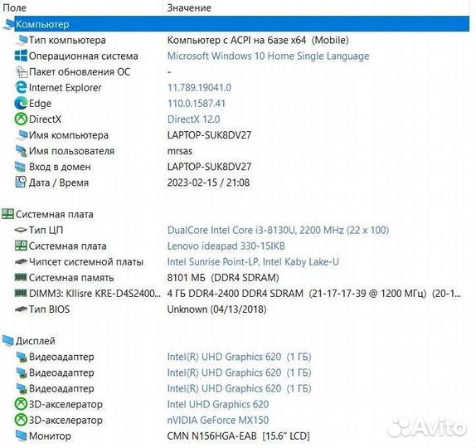Open the nVIDIA GeForce MX150 link
Viewport: 476px width, 448px height.
(x=218, y=420)
